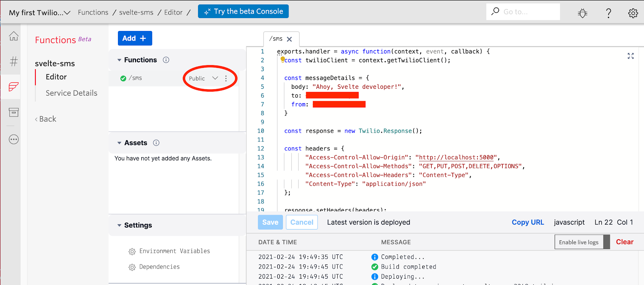Click the svelte-sms service name
644x285 pixels.
(55, 64)
